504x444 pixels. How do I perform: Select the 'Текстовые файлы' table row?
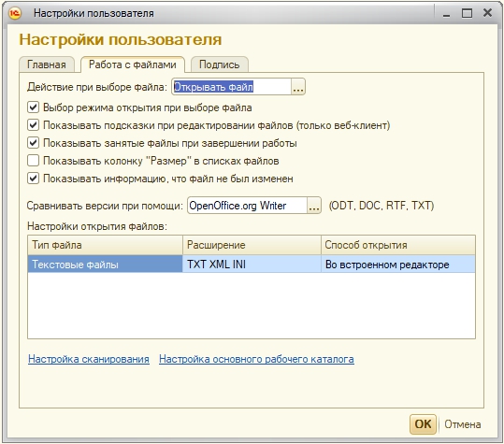[252, 265]
